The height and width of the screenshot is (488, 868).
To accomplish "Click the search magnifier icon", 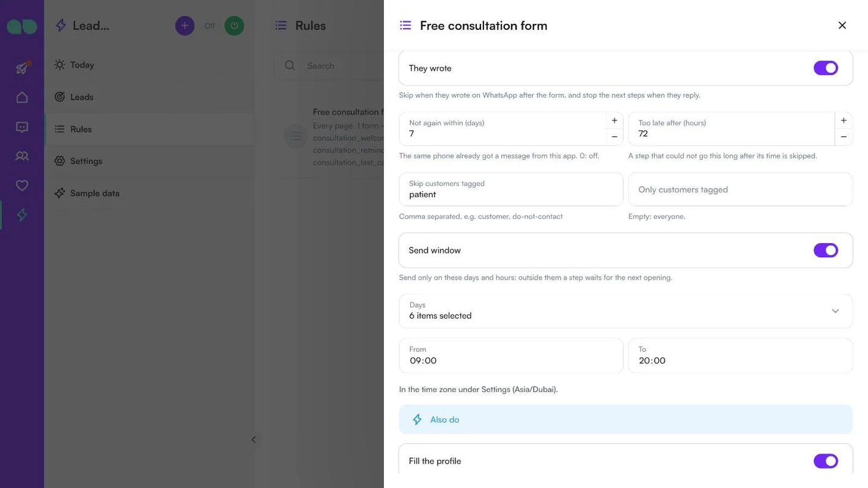I will point(290,65).
